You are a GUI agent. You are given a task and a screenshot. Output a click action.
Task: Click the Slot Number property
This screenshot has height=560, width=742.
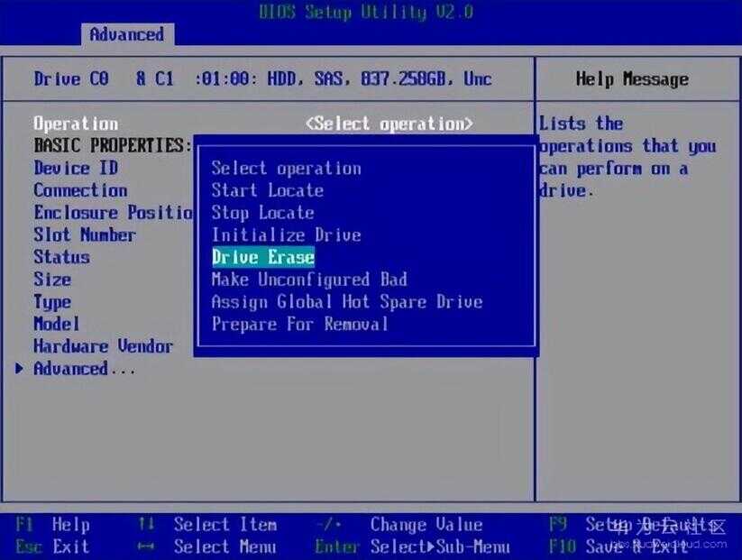85,235
